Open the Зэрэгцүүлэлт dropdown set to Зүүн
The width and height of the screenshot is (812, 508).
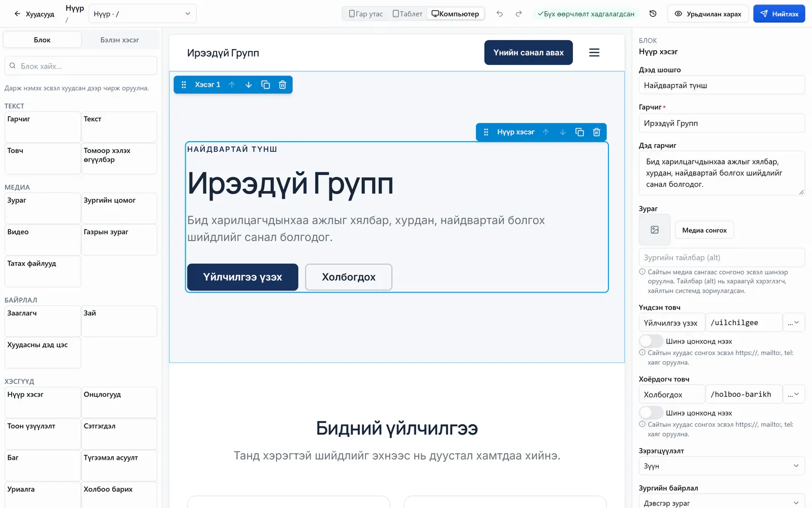(722, 466)
